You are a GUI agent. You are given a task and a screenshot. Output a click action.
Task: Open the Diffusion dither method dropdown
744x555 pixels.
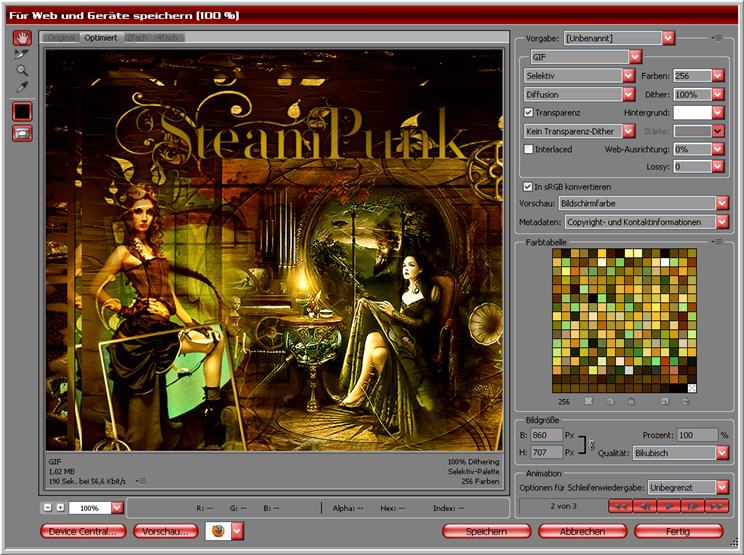click(629, 94)
